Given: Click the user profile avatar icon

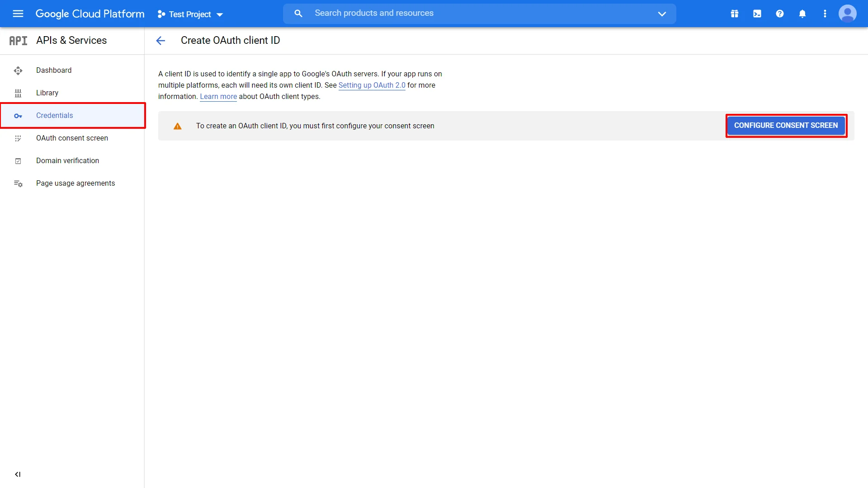Looking at the screenshot, I should (847, 14).
